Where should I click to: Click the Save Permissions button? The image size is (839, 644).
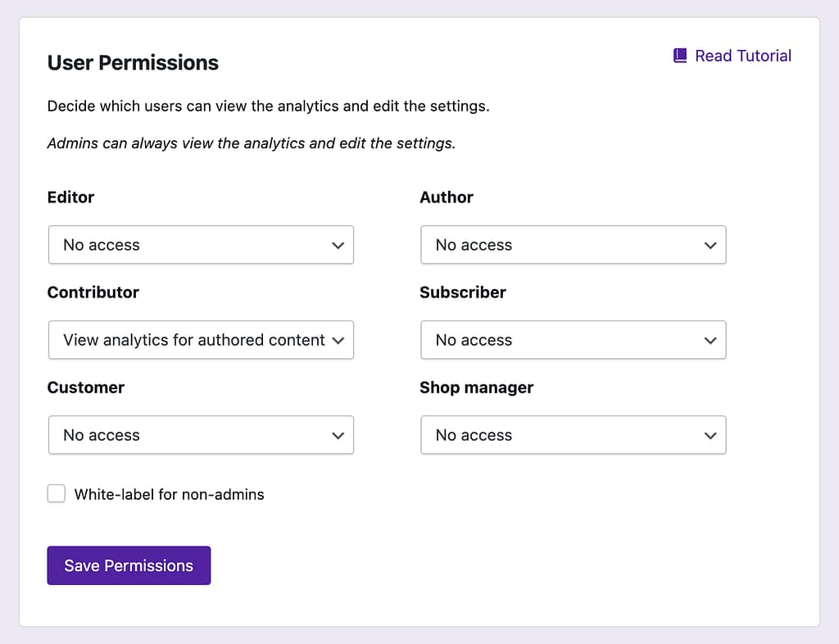point(129,565)
